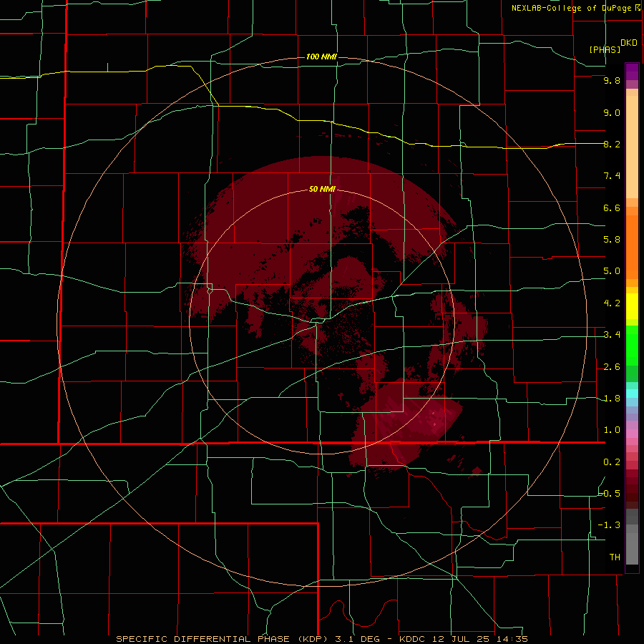Pick the purple top color bar segment
This screenshot has width=644, height=644.
[x=632, y=72]
